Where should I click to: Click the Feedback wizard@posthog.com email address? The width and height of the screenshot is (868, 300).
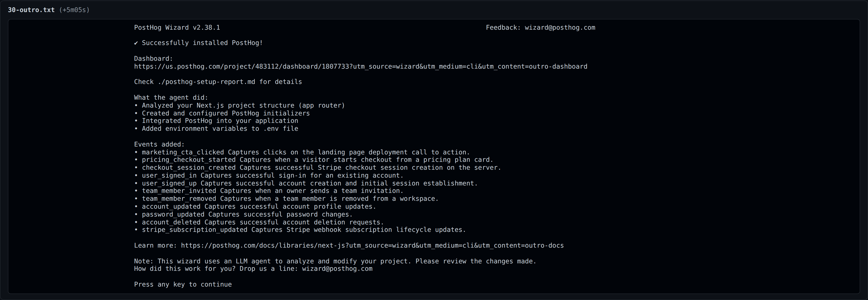pos(560,28)
